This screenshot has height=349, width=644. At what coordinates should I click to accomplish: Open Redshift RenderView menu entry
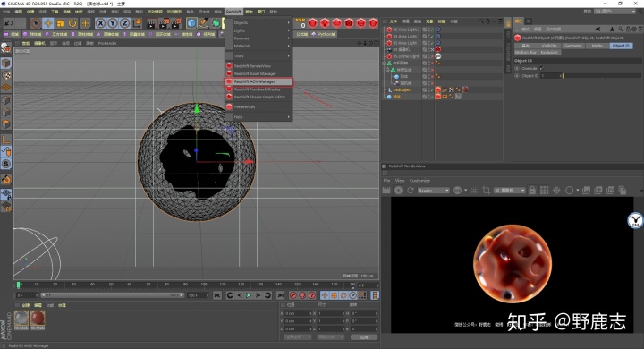259,65
